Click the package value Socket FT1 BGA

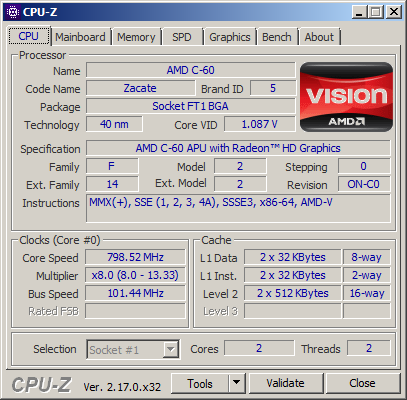coord(191,106)
